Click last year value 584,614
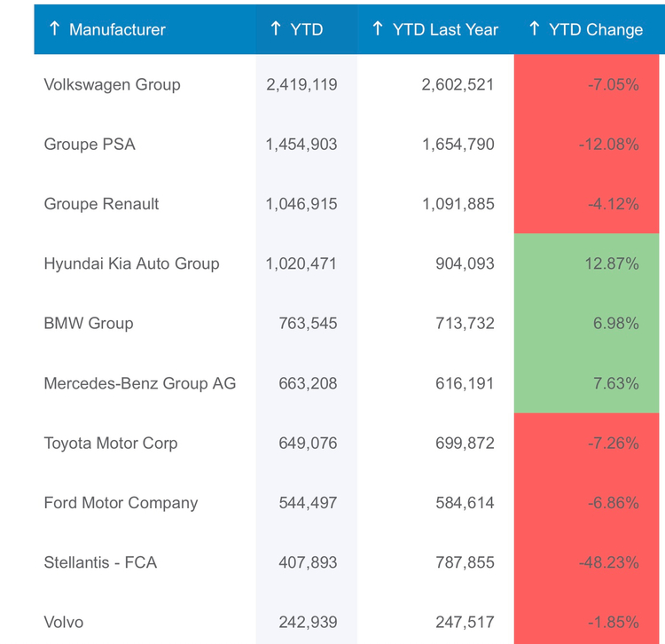 (465, 503)
